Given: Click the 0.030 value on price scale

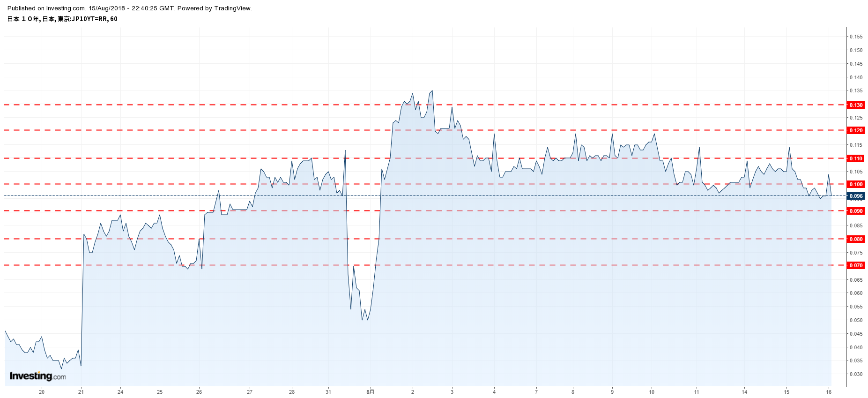Looking at the screenshot, I should (x=856, y=374).
